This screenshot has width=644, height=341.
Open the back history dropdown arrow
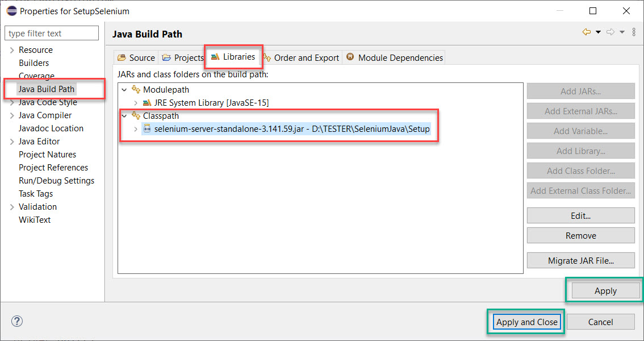598,32
